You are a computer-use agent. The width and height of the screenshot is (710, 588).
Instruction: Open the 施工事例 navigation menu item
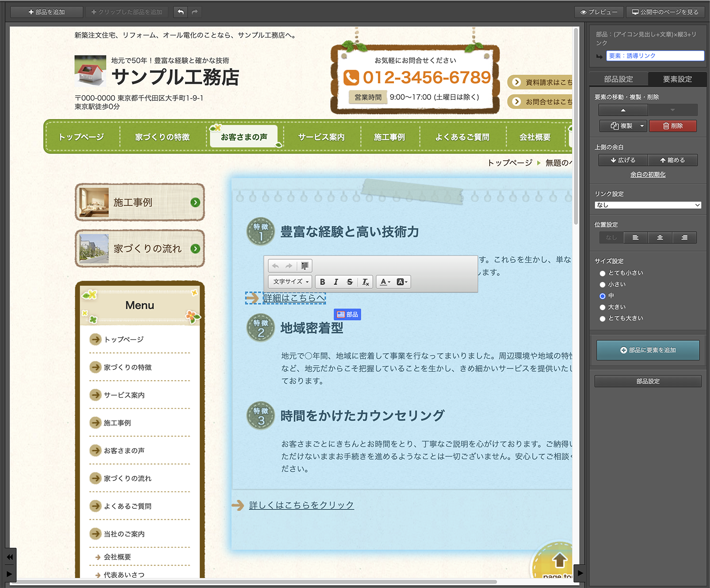click(389, 137)
